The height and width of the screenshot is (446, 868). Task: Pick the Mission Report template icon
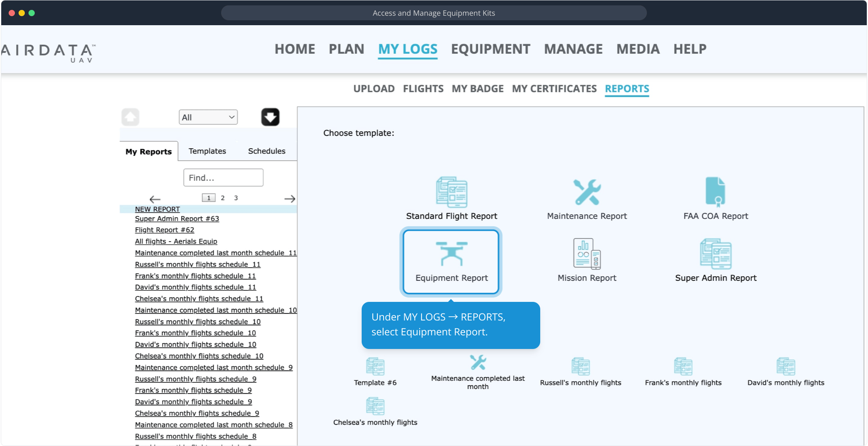587,254
